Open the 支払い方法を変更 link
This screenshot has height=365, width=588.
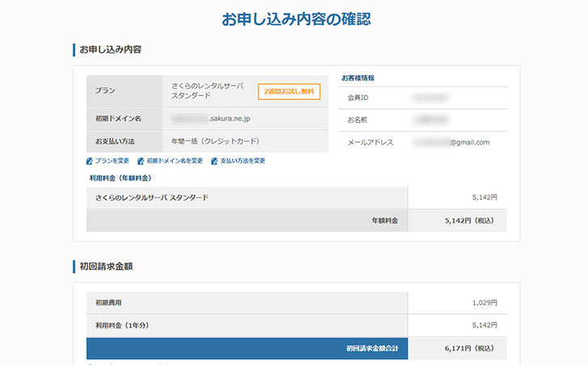pyautogui.click(x=242, y=161)
